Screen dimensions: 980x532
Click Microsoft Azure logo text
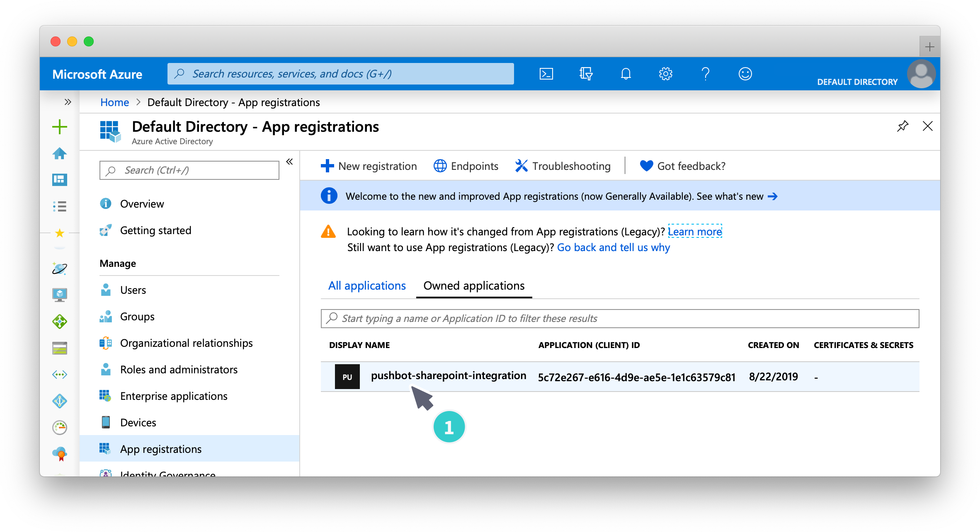97,74
